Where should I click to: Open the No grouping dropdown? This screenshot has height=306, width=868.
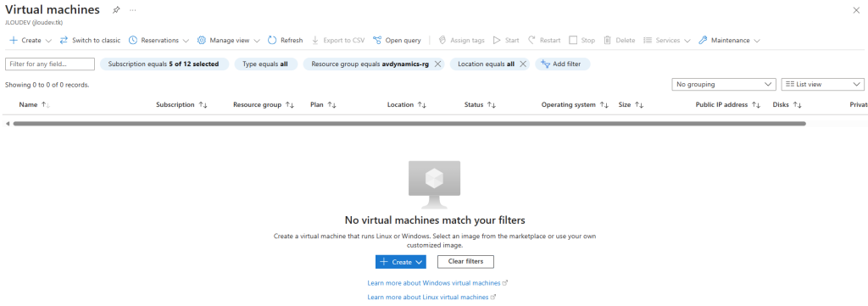(723, 84)
